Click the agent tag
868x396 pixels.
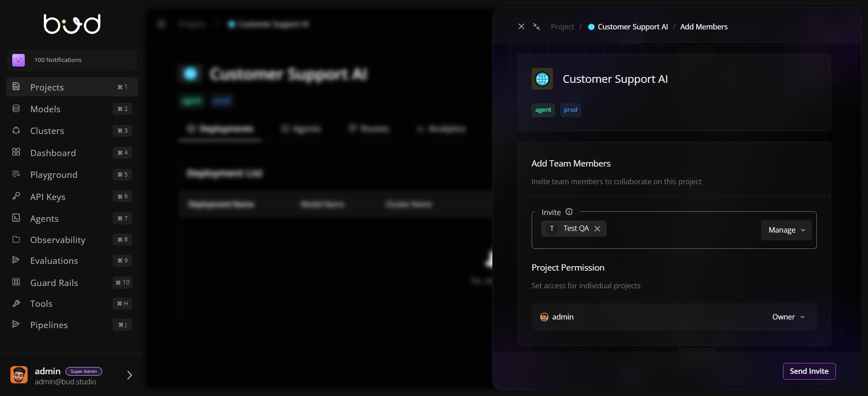543,110
